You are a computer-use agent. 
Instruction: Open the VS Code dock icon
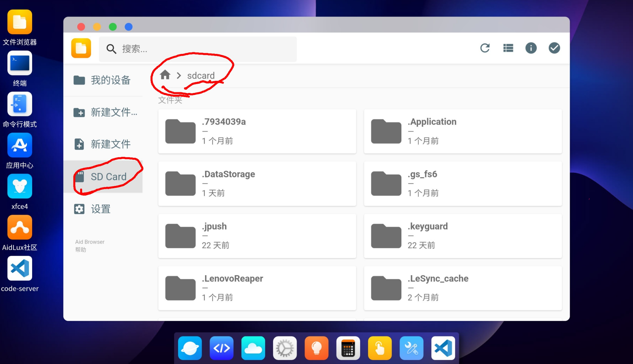pyautogui.click(x=443, y=348)
